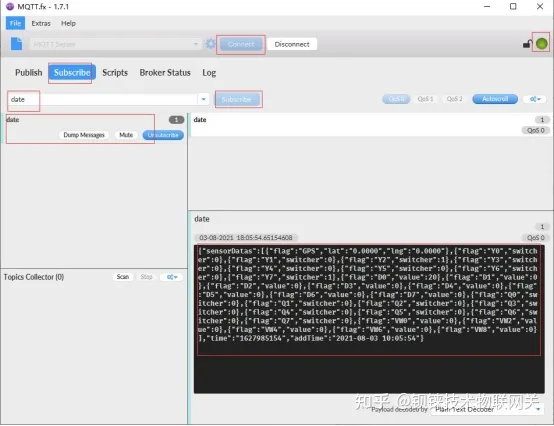Click the message timestamp 03-08-2021 18:05:54

(x=246, y=238)
